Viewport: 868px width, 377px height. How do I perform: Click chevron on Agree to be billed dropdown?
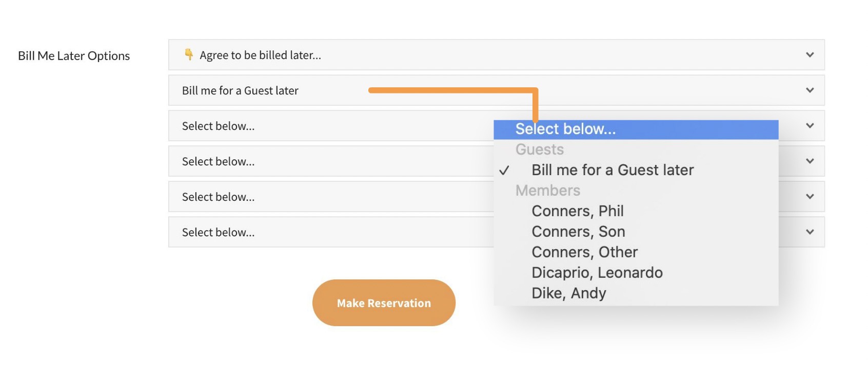click(x=810, y=55)
